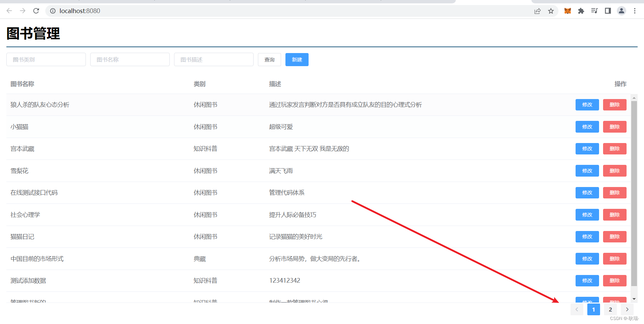Click the 类别 column header
This screenshot has height=324, width=644.
pyautogui.click(x=200, y=84)
